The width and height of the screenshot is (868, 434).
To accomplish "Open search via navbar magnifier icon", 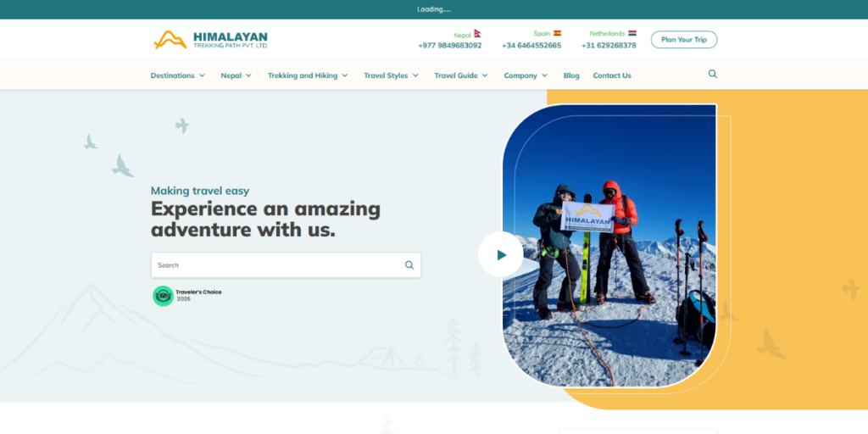I will pos(712,75).
